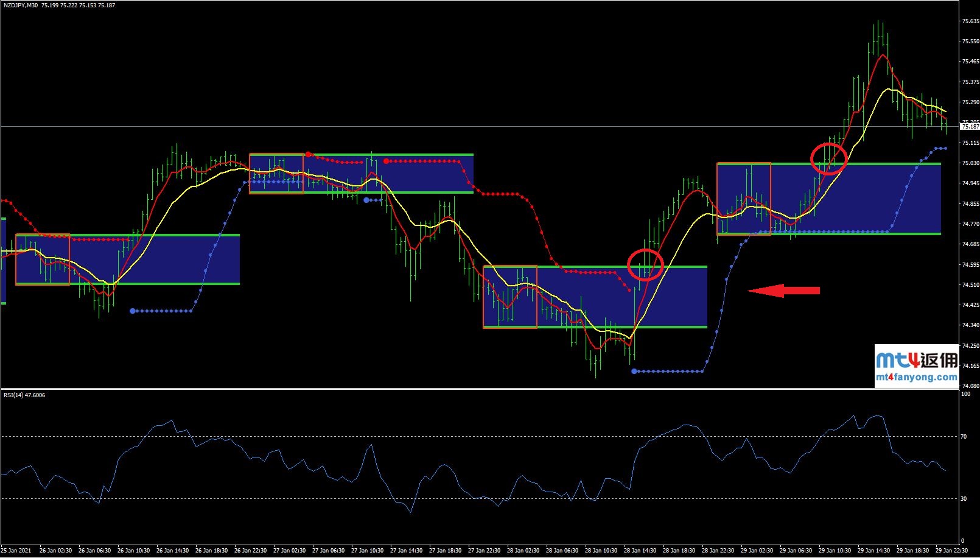
Task: Click the 74.080 price scale label
Action: [x=970, y=386]
